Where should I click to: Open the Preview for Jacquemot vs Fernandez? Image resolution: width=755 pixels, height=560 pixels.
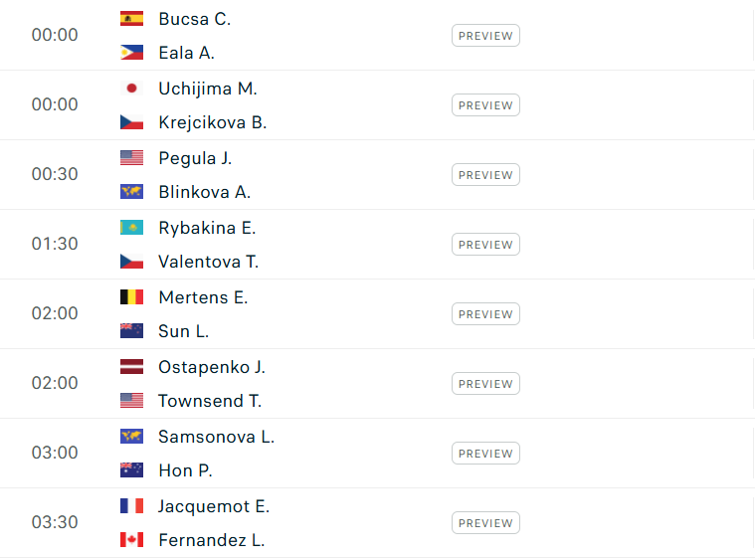pos(485,523)
